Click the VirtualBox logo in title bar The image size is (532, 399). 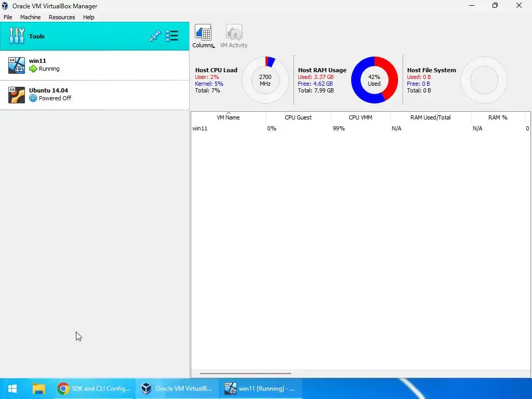pyautogui.click(x=5, y=6)
